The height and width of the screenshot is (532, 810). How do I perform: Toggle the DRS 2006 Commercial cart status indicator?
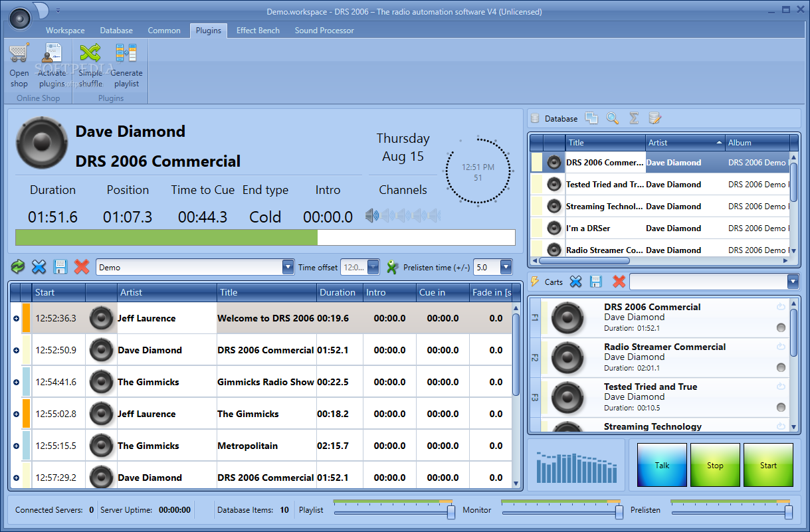pos(781,327)
